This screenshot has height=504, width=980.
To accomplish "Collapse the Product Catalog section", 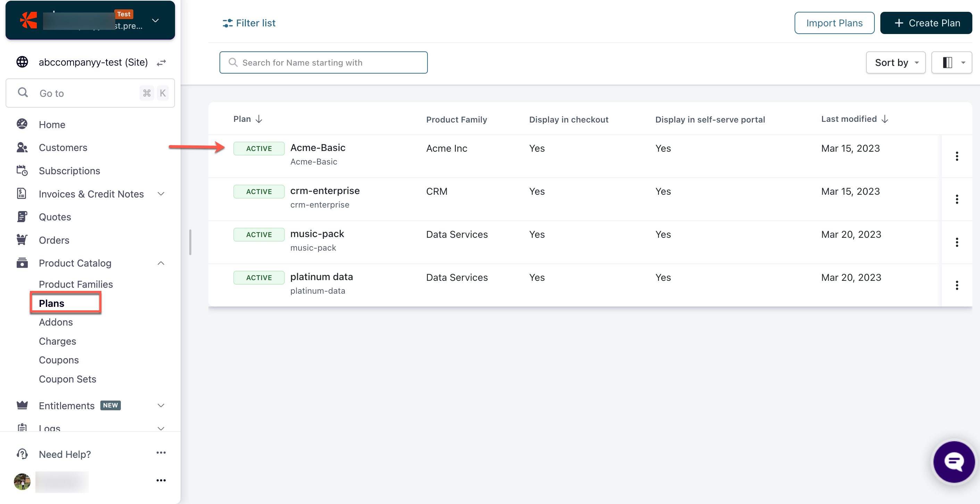I will [161, 263].
